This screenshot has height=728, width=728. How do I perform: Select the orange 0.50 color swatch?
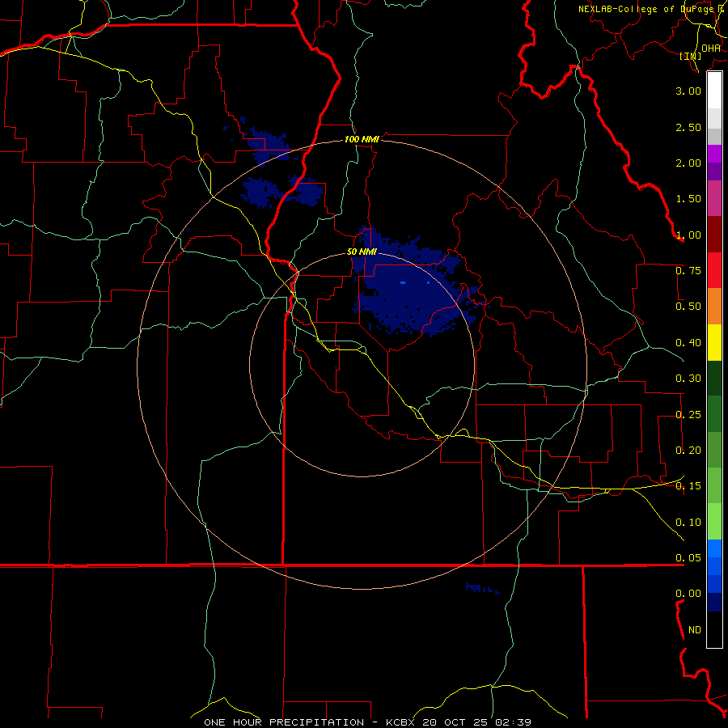coord(714,306)
